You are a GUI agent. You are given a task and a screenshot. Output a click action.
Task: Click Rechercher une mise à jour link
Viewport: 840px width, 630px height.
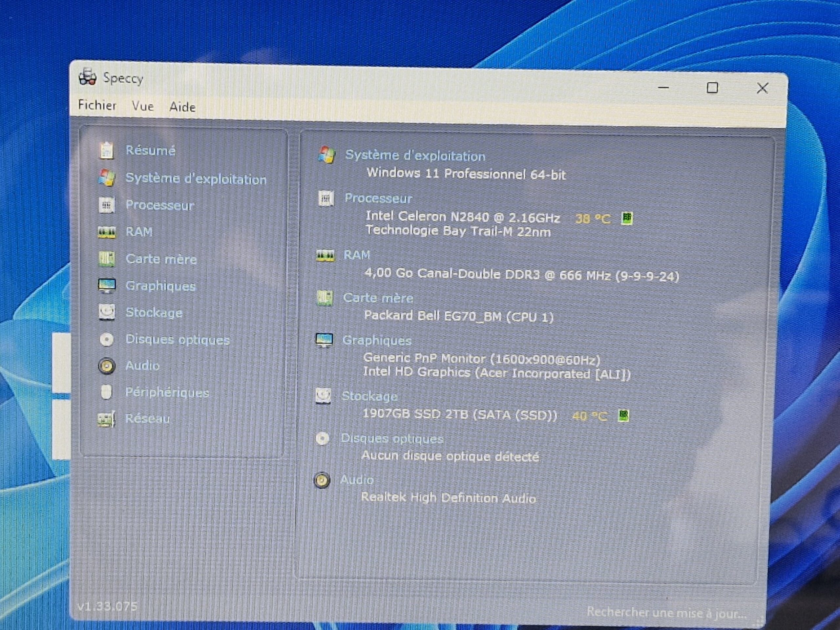point(666,612)
